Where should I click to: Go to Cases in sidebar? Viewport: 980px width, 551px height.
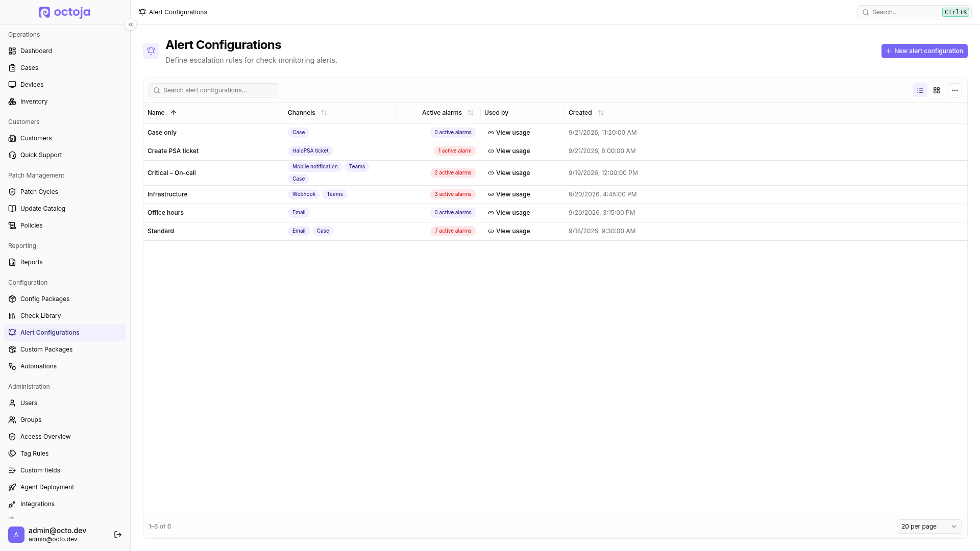click(65, 68)
